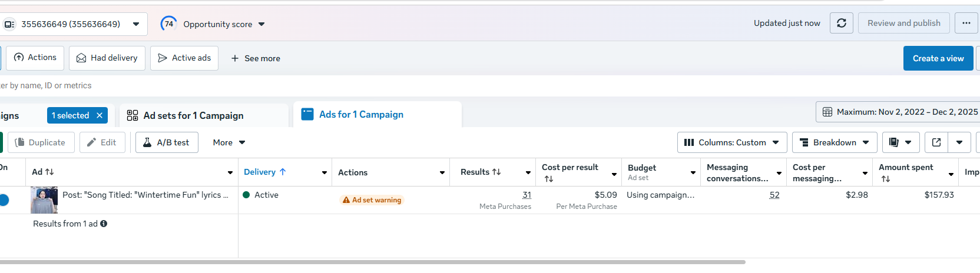This screenshot has width=980, height=273.
Task: Click the Ad set warning icon
Action: coord(346,200)
